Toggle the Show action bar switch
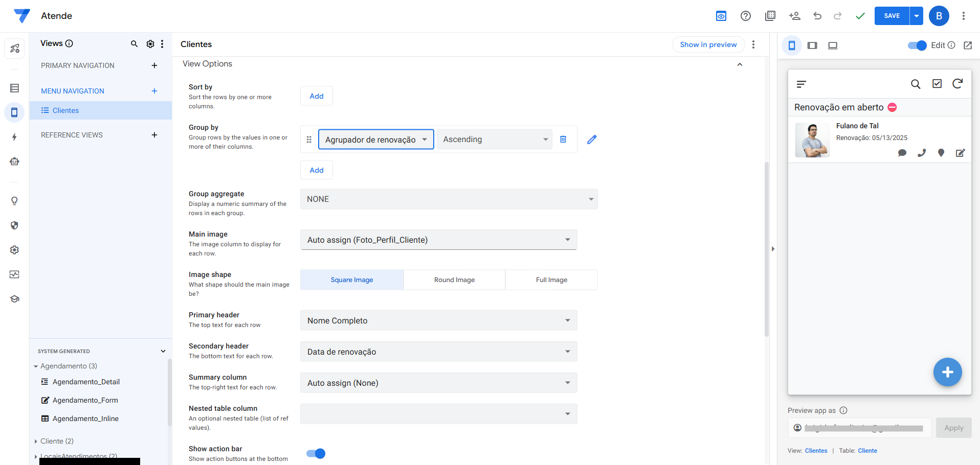 (316, 453)
